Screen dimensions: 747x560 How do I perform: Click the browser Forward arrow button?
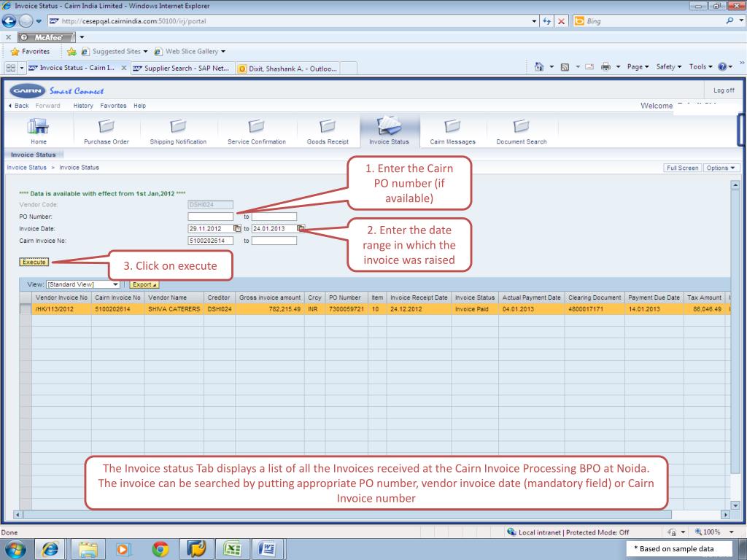(x=26, y=21)
